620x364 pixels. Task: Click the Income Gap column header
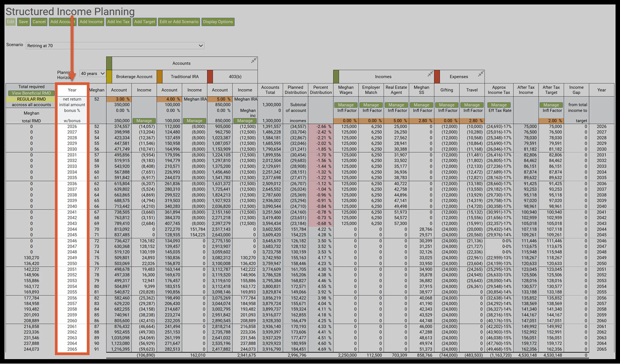coord(576,90)
